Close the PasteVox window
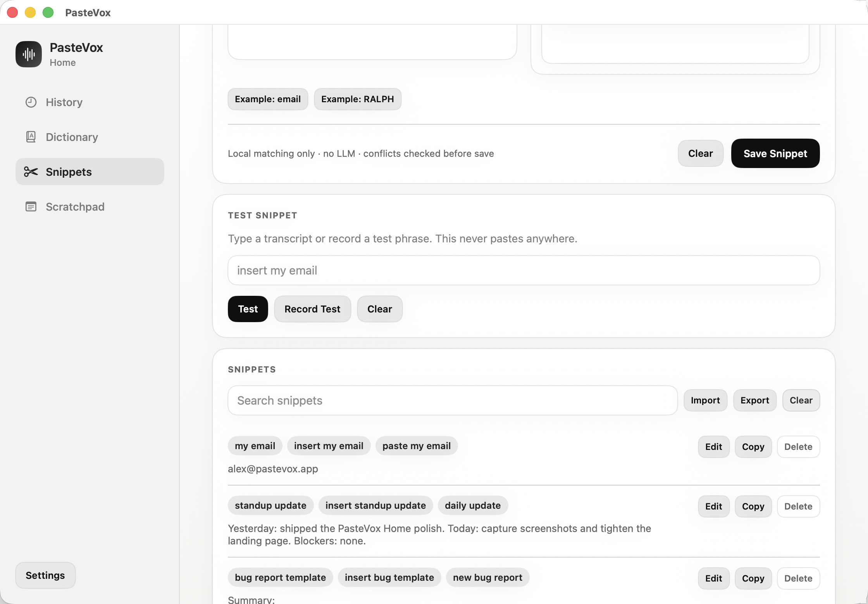Viewport: 868px width, 604px height. (x=12, y=12)
